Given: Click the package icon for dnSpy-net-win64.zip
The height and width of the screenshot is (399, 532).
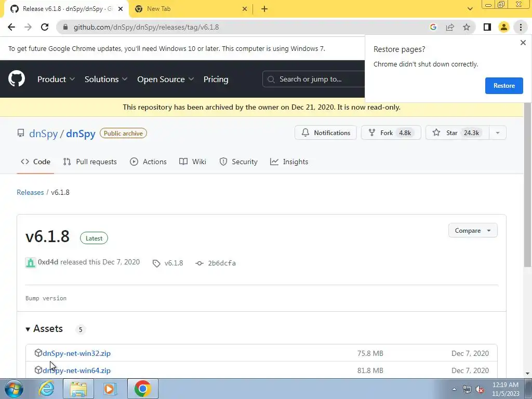Looking at the screenshot, I should 38,370.
